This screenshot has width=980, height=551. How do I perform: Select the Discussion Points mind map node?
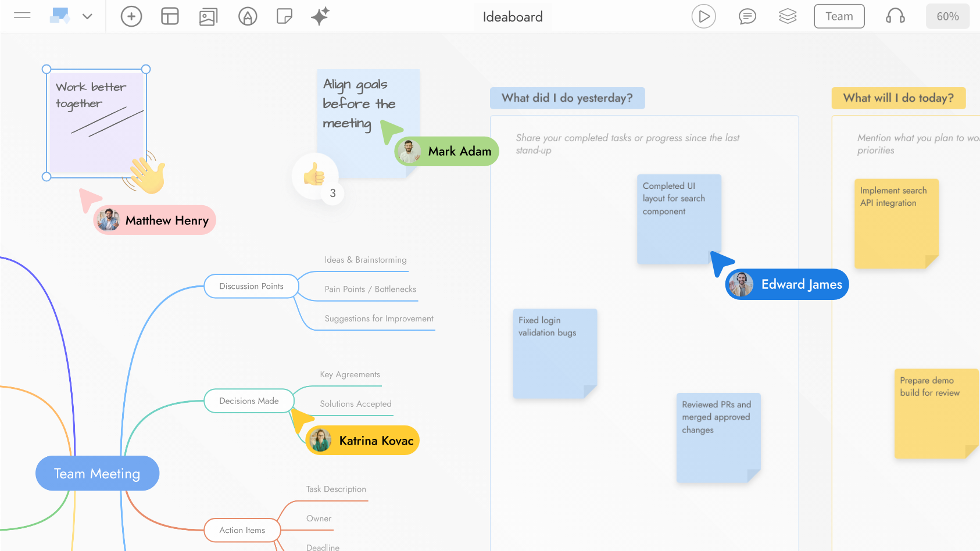point(251,287)
